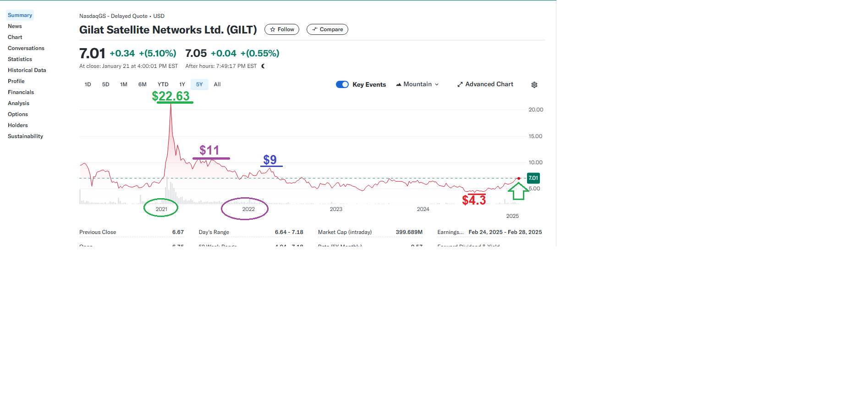This screenshot has height=400, width=868.
Task: Open the Summary section
Action: (20, 15)
